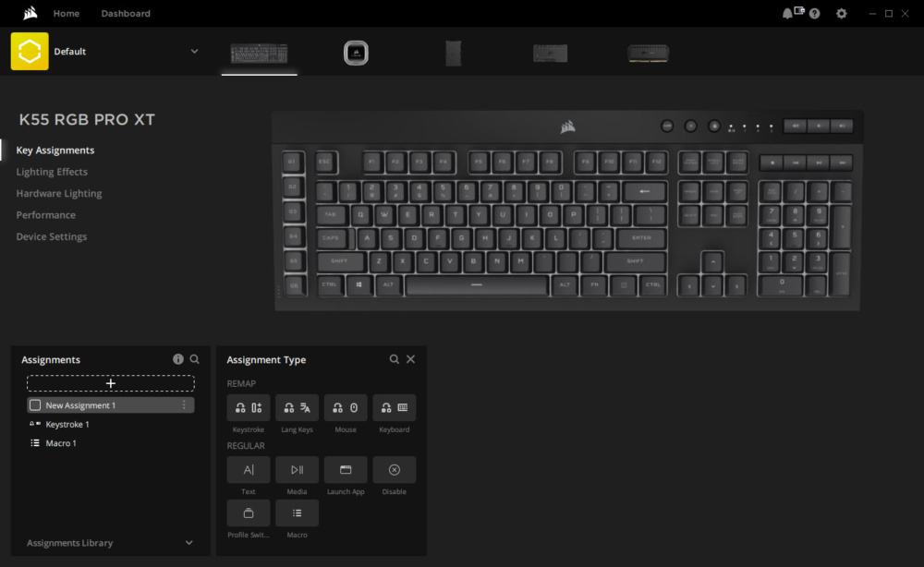This screenshot has width=924, height=567.
Task: Expand the Assignments Library section
Action: point(189,543)
